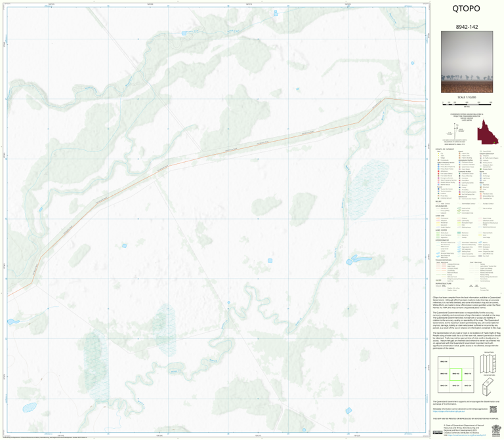Open the creativecommons.org licence link
504x440 pixels.
pyautogui.click(x=468, y=435)
